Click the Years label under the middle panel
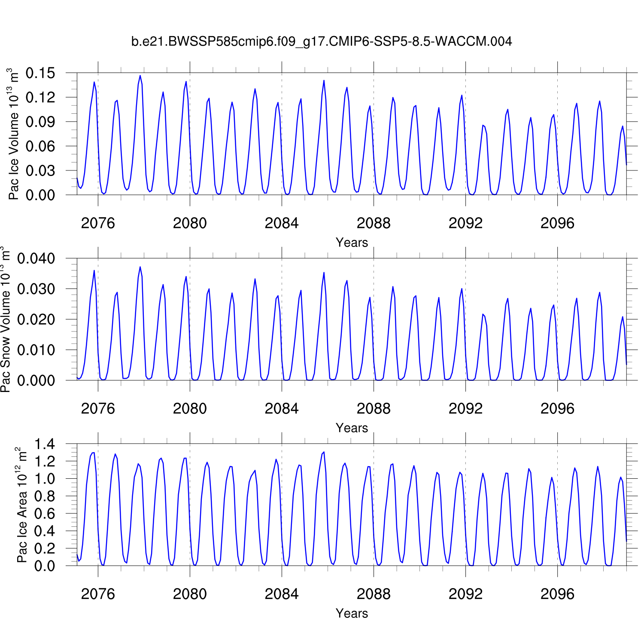The image size is (644, 644). click(x=352, y=428)
